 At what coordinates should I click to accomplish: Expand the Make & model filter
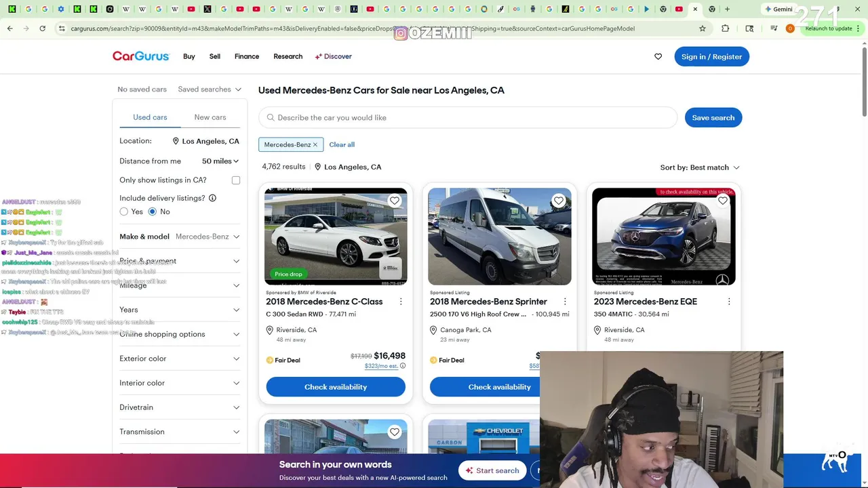coord(180,237)
